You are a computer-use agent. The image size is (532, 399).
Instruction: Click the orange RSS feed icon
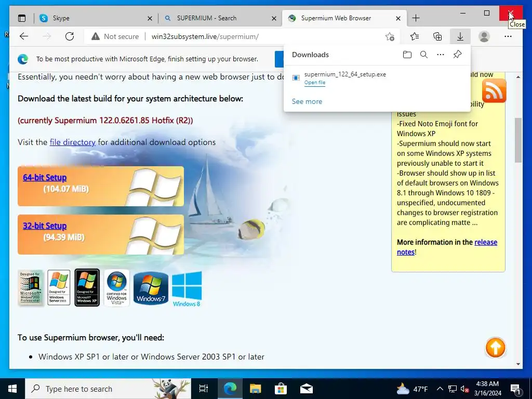click(x=494, y=90)
